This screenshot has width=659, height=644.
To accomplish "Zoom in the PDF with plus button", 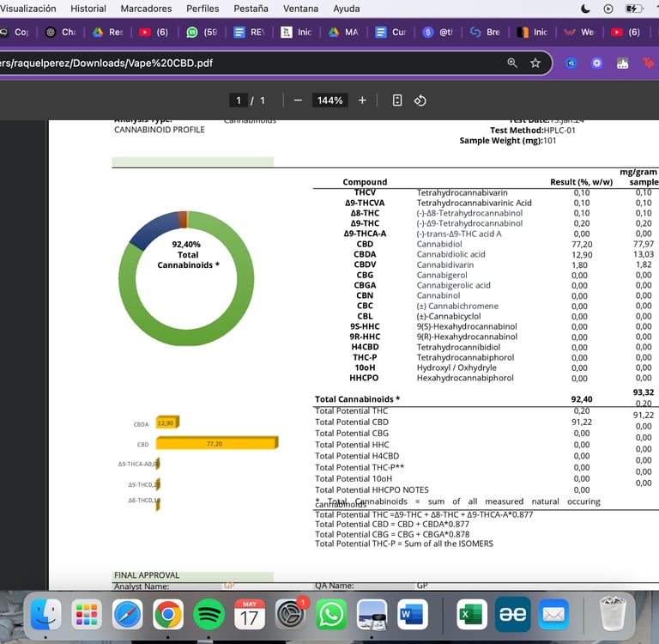I will [362, 100].
